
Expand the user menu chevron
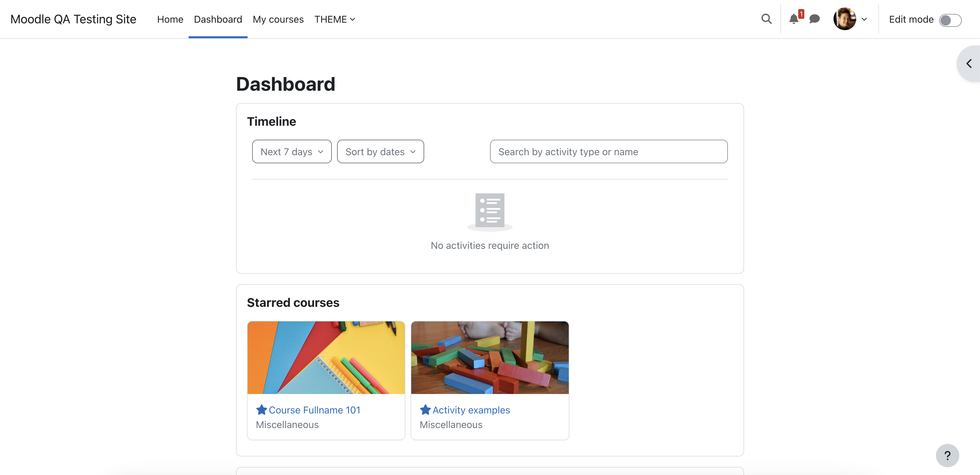864,19
